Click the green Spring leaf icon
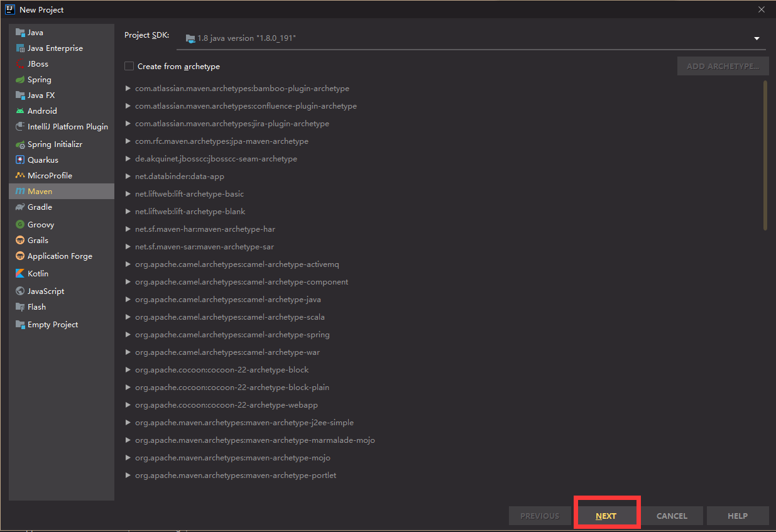The height and width of the screenshot is (532, 776). [x=20, y=80]
